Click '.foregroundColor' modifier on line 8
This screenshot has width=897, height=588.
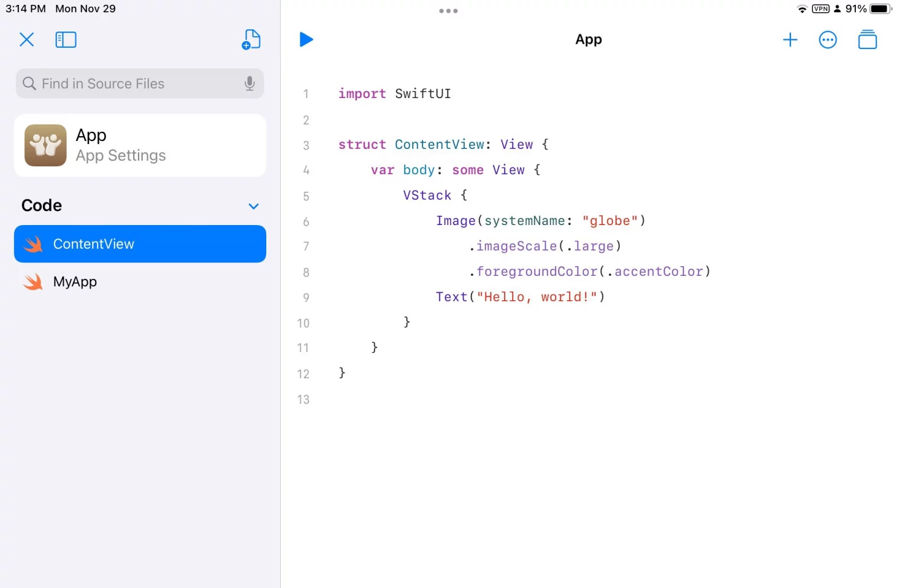533,272
